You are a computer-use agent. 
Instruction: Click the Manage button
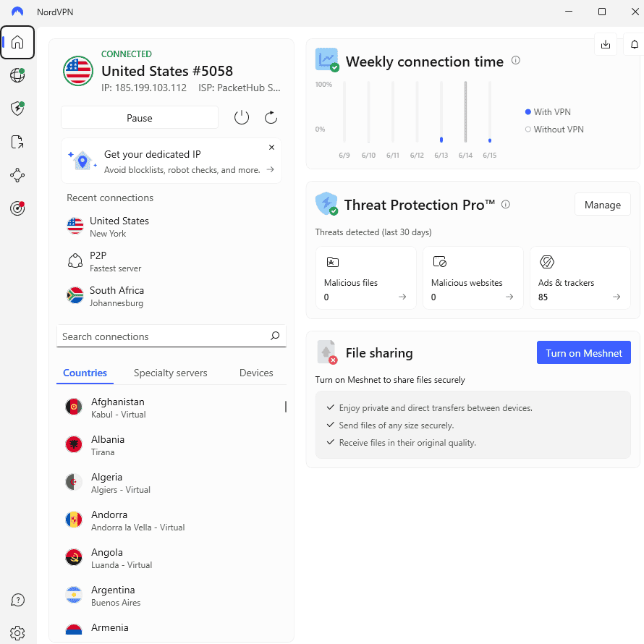pos(603,205)
